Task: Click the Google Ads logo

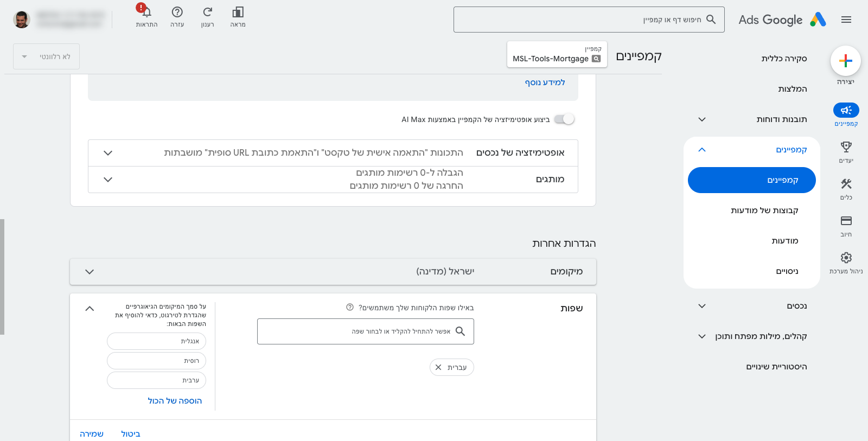Action: [782, 20]
